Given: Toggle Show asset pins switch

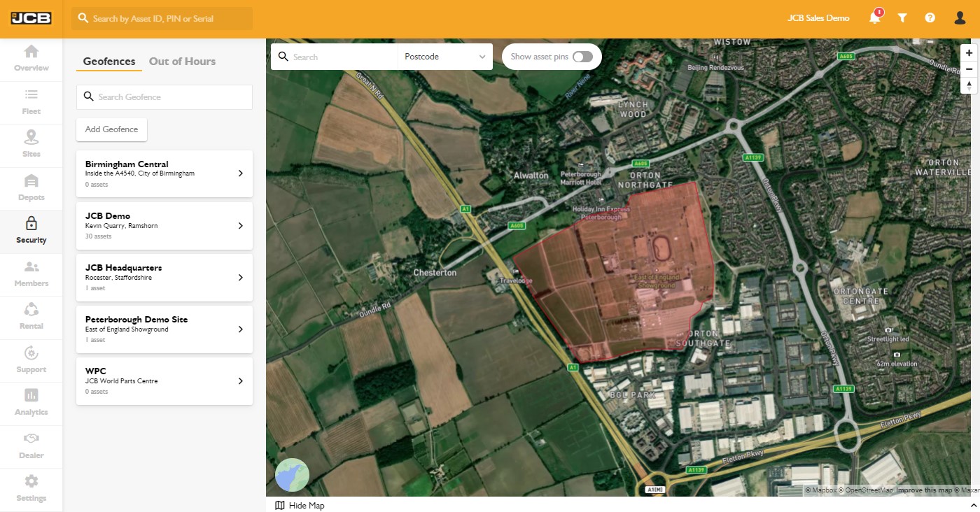Looking at the screenshot, I should point(582,57).
